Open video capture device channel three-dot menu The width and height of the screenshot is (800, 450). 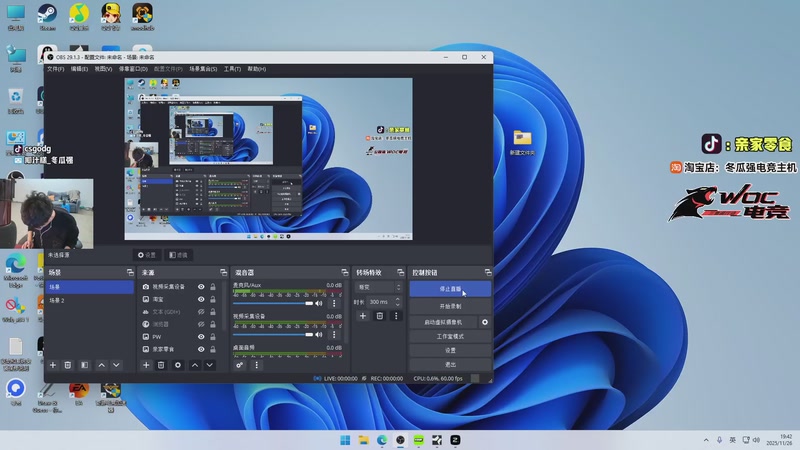pyautogui.click(x=334, y=334)
